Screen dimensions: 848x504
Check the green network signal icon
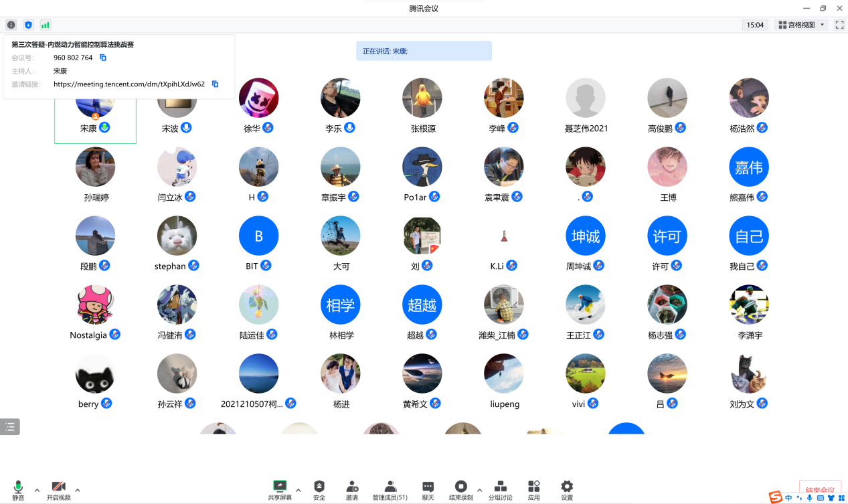[x=46, y=25]
